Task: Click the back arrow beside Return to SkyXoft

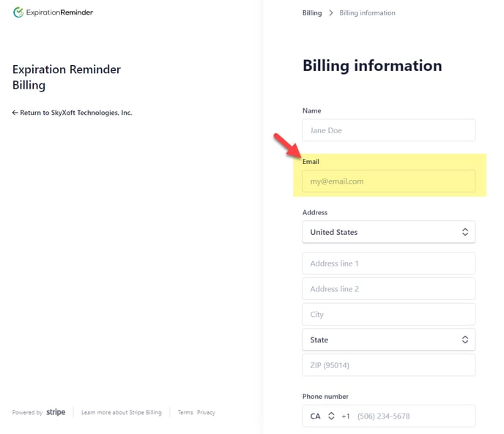Action: click(x=15, y=113)
